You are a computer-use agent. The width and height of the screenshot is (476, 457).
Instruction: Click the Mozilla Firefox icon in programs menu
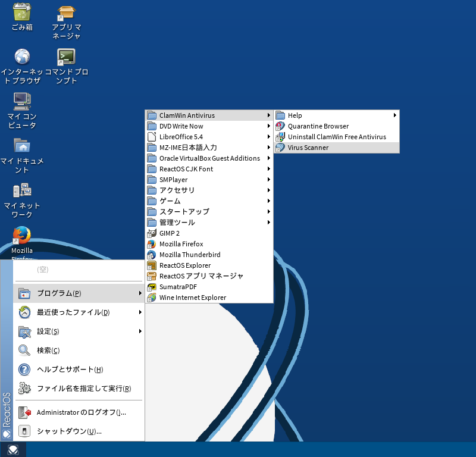click(x=152, y=244)
